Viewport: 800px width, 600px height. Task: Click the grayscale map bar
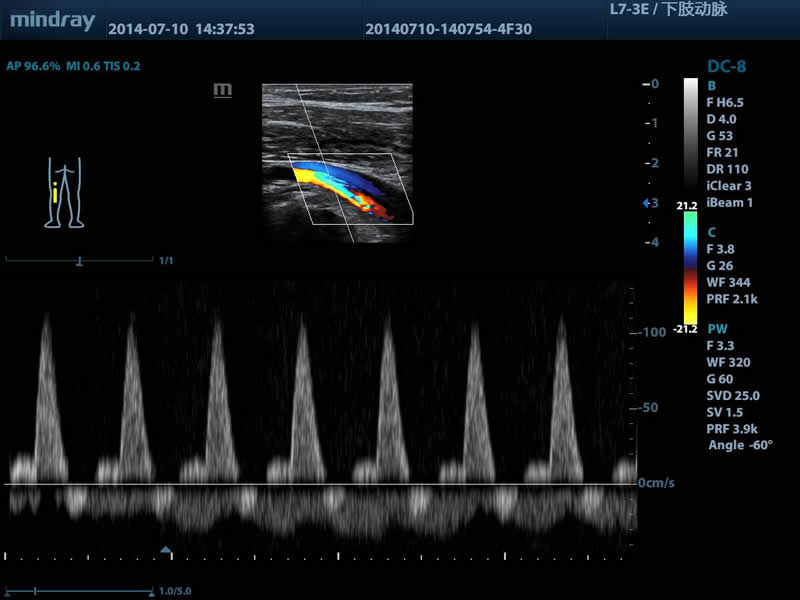tap(690, 134)
